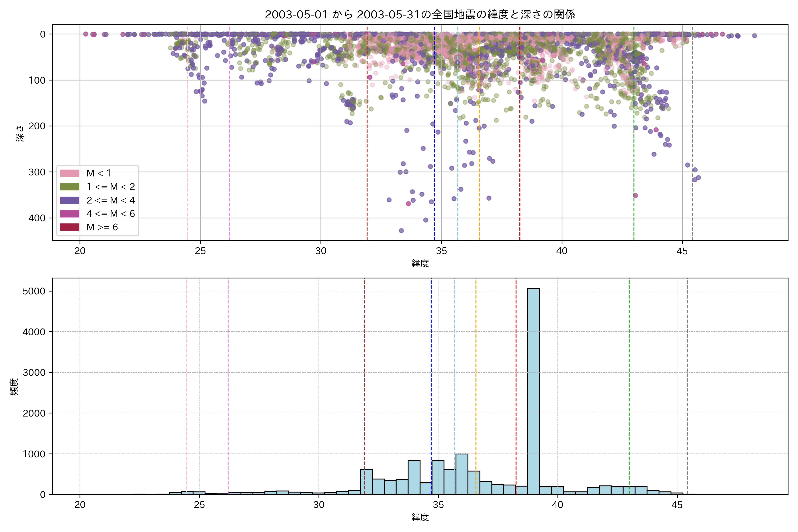Click the 頻度 y-axis label of the histogram

coord(14,387)
